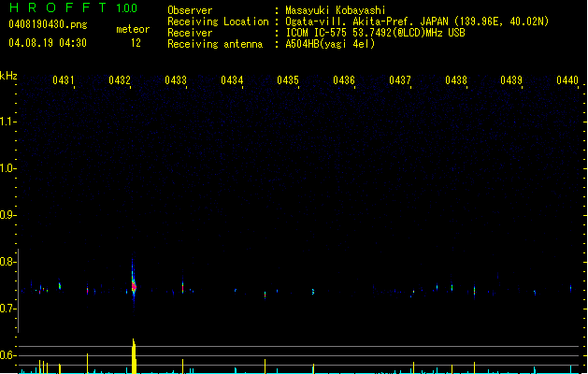This screenshot has width=588, height=374.
Task: Click the HROFFT 1.0.0 title text
Action: (73, 7)
